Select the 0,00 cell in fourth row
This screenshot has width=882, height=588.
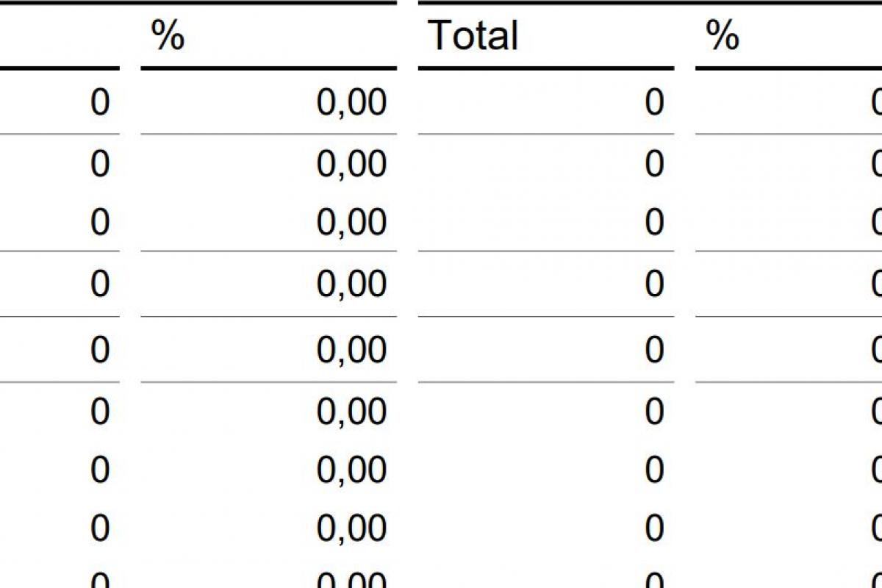pos(351,284)
